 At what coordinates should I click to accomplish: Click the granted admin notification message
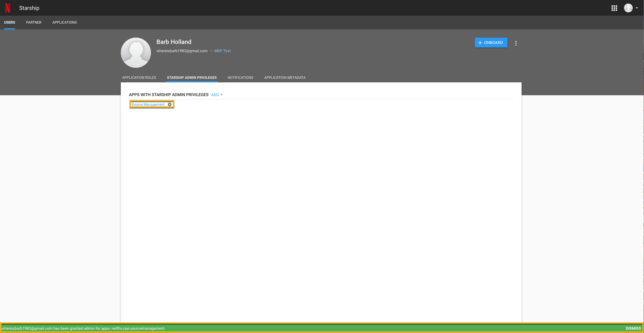83,328
